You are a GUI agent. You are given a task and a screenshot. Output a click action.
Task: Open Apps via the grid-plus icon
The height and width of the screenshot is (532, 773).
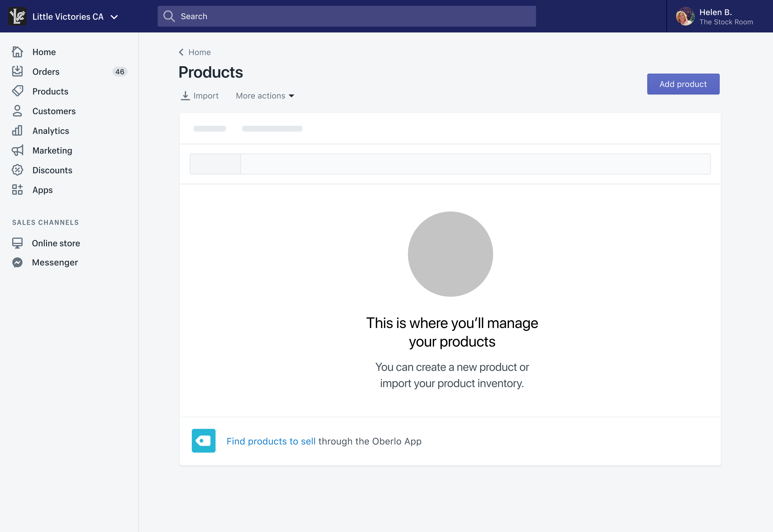(17, 190)
